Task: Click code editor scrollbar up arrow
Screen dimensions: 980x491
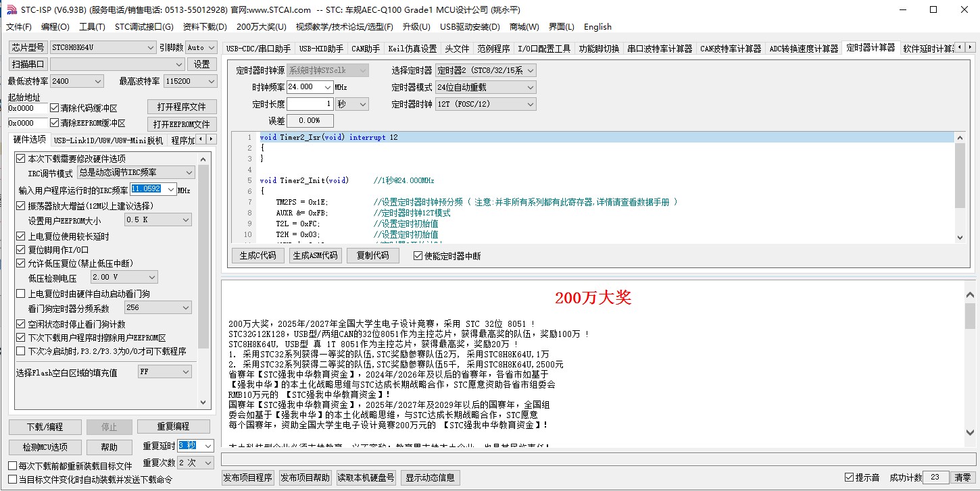Action: click(x=960, y=138)
